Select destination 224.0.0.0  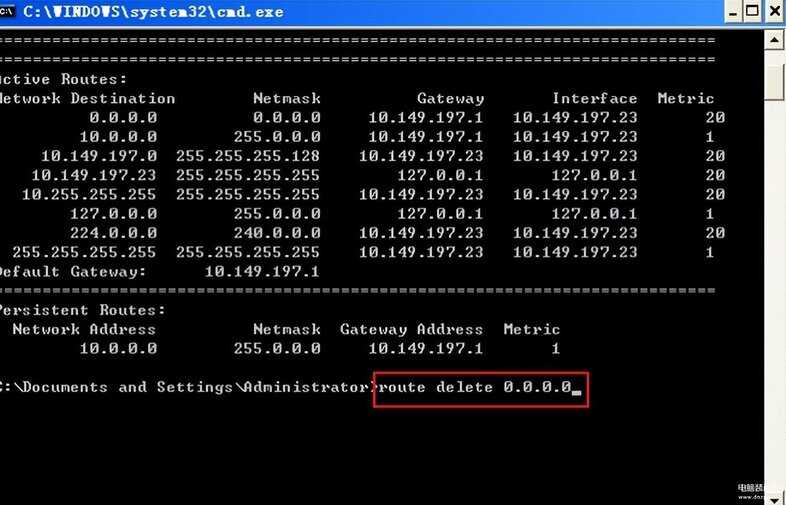[114, 233]
